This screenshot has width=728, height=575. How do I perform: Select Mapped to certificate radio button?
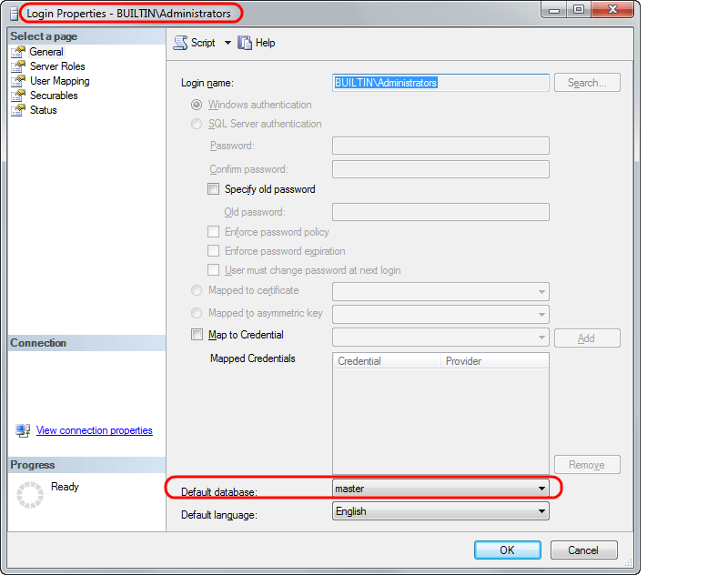[x=197, y=290]
